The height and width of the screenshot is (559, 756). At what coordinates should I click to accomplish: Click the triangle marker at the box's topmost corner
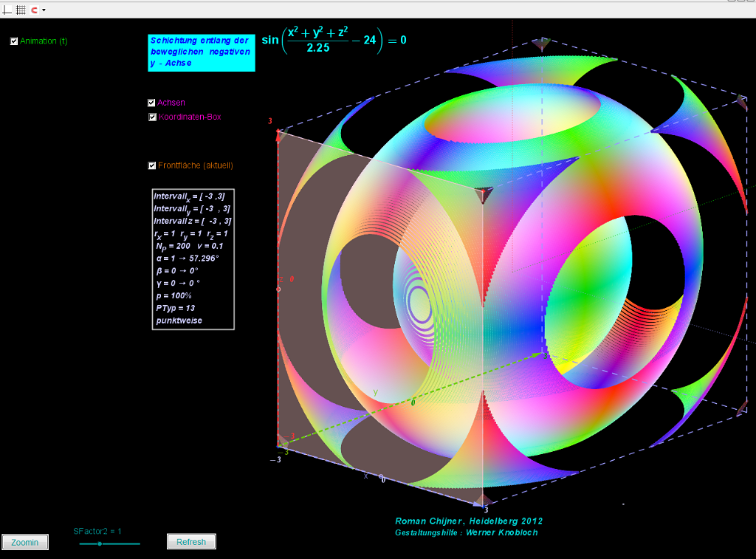coord(541,44)
